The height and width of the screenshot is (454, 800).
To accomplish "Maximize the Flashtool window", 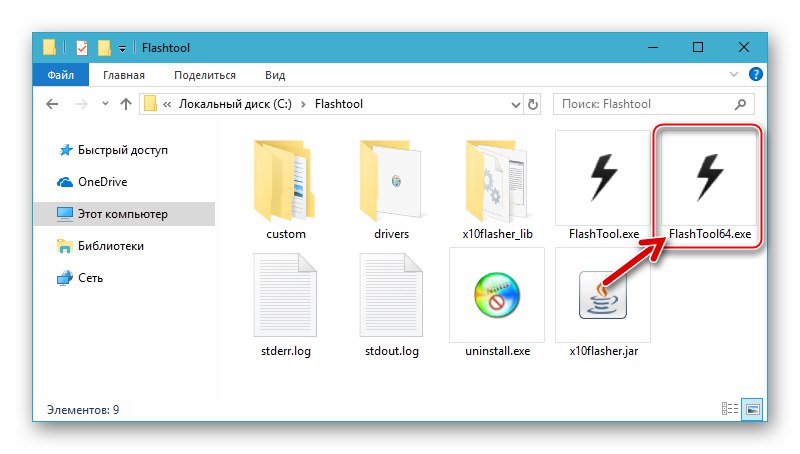I will (x=698, y=47).
